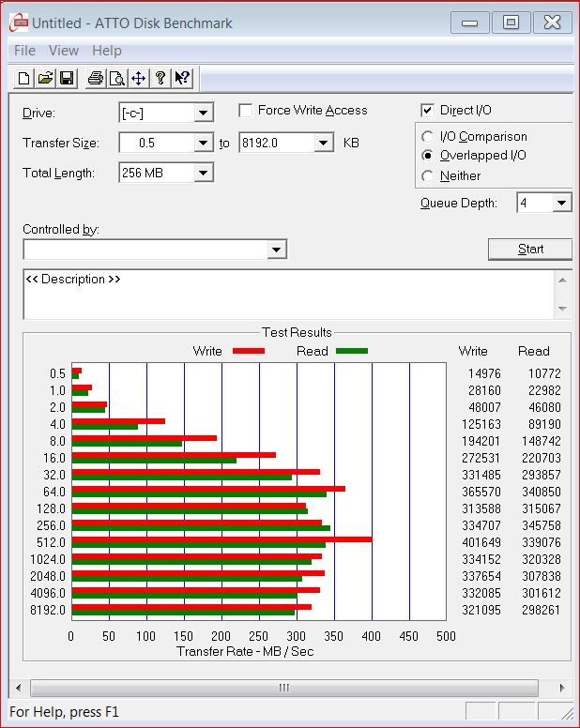Click the Start benchmark button
Image resolution: width=580 pixels, height=728 pixels.
point(530,250)
